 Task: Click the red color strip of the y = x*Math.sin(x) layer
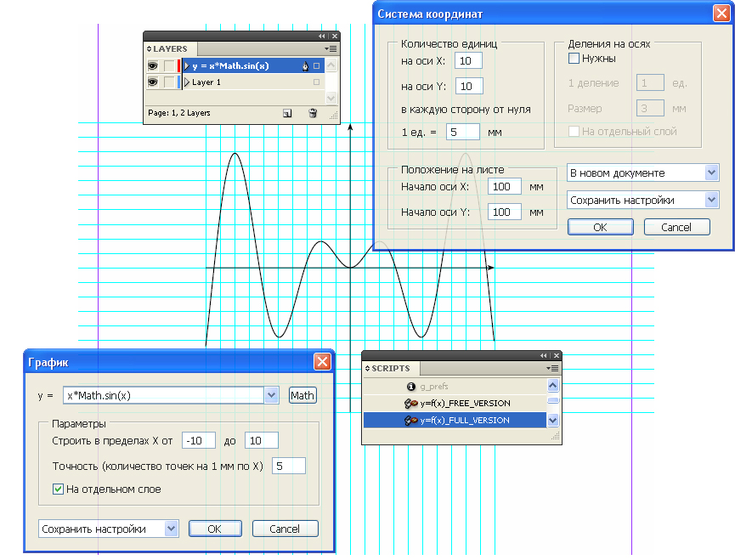point(178,66)
